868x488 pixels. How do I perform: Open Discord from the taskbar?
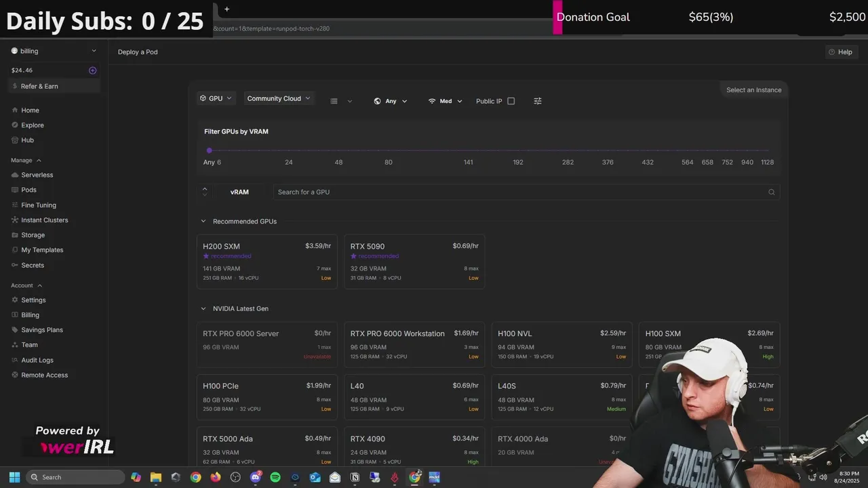tap(256, 477)
